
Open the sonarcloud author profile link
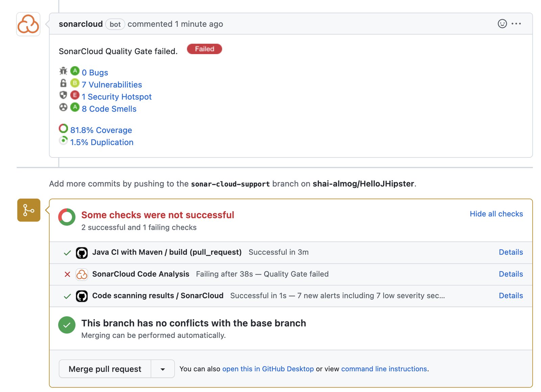[x=81, y=24]
